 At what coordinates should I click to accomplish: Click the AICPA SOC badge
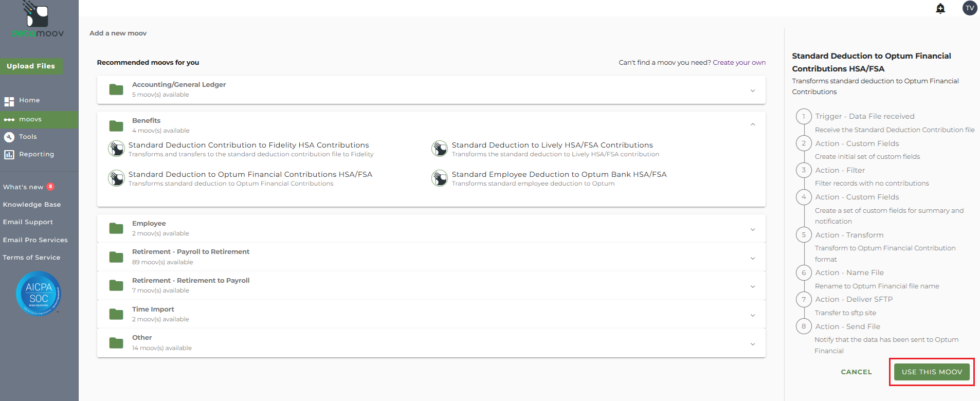tap(39, 294)
